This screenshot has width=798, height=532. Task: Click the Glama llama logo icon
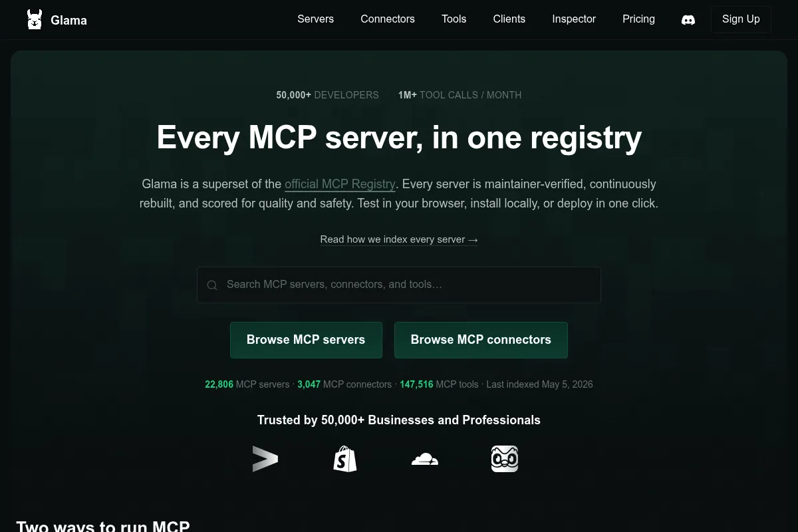pyautogui.click(x=35, y=19)
